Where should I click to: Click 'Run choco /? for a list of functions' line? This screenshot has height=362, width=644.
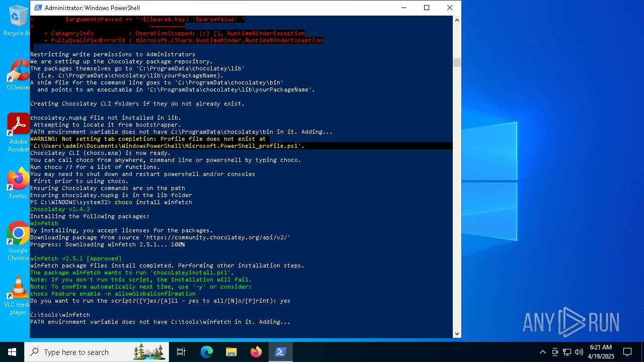pos(95,167)
